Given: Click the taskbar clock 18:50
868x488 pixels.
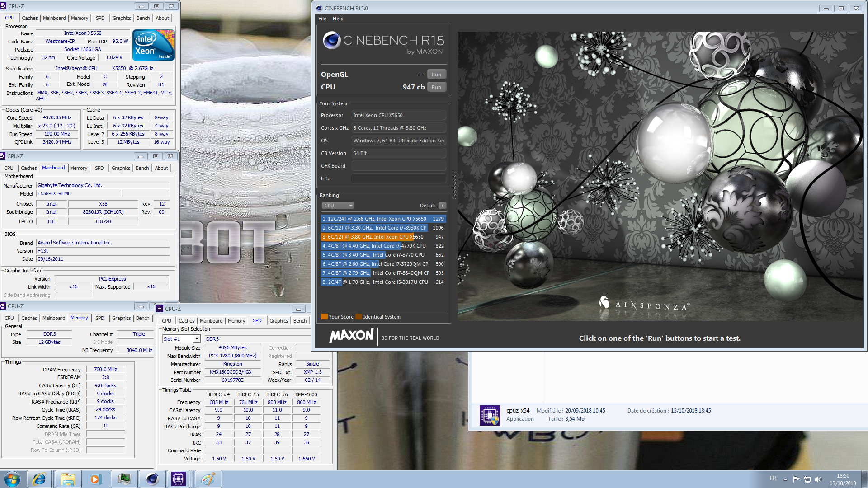Looking at the screenshot, I should click(843, 476).
